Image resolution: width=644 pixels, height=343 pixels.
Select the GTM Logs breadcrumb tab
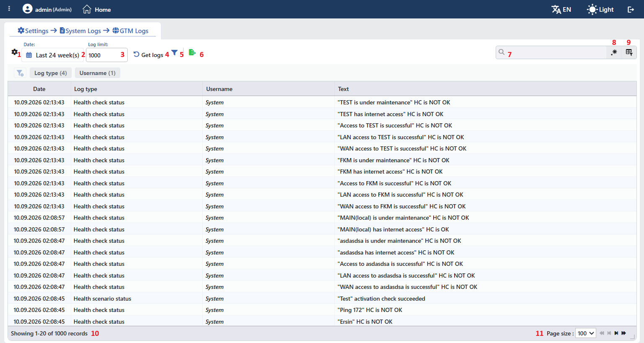(x=130, y=31)
